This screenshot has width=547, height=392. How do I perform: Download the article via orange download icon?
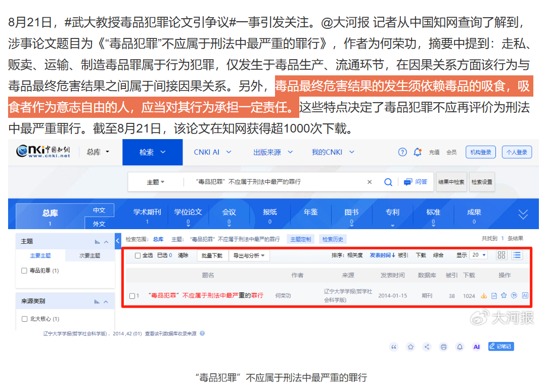pyautogui.click(x=484, y=296)
